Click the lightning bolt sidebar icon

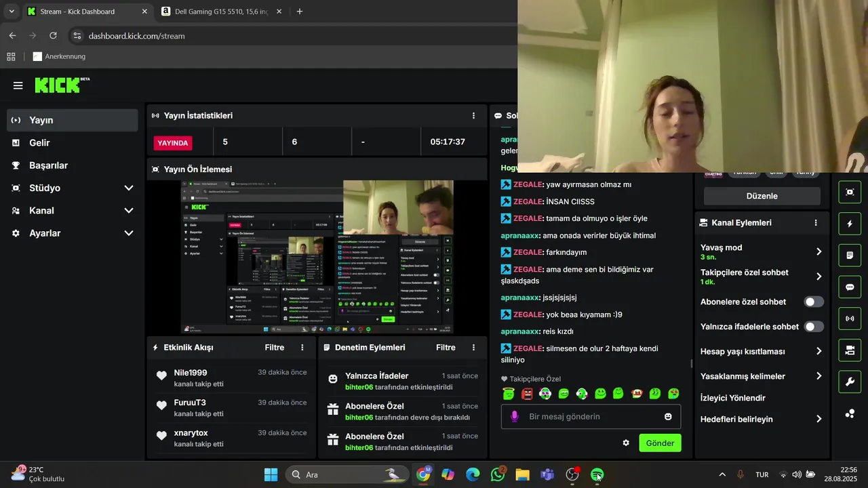pos(850,224)
